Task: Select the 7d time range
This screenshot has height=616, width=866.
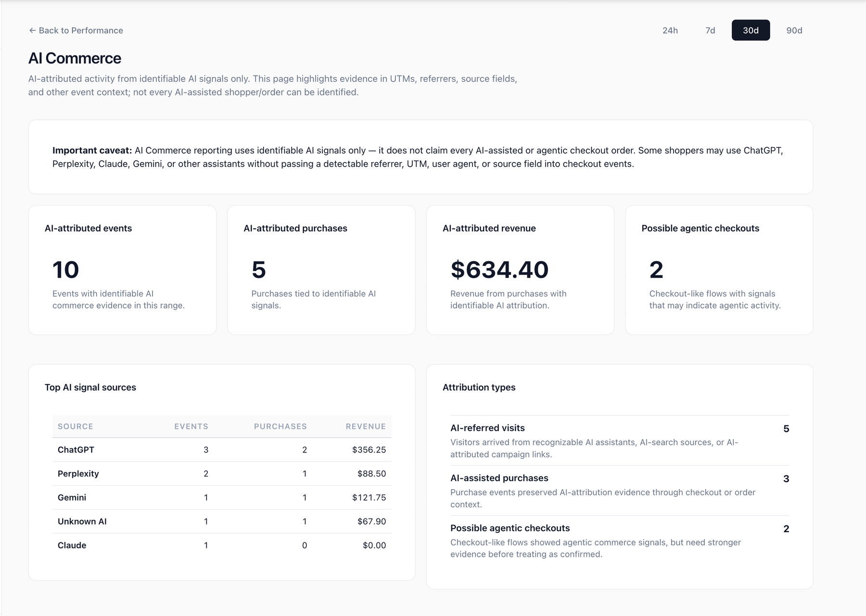Action: coord(710,30)
